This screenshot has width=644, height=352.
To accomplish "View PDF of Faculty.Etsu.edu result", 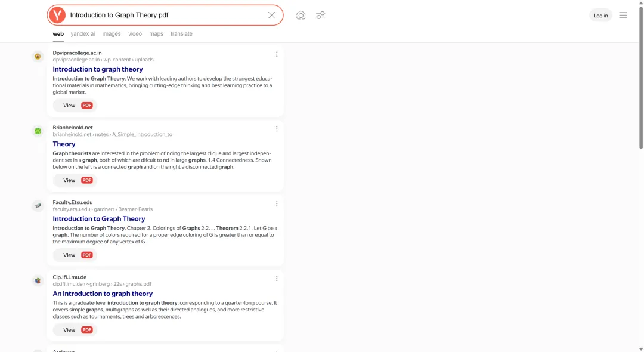I will 75,255.
